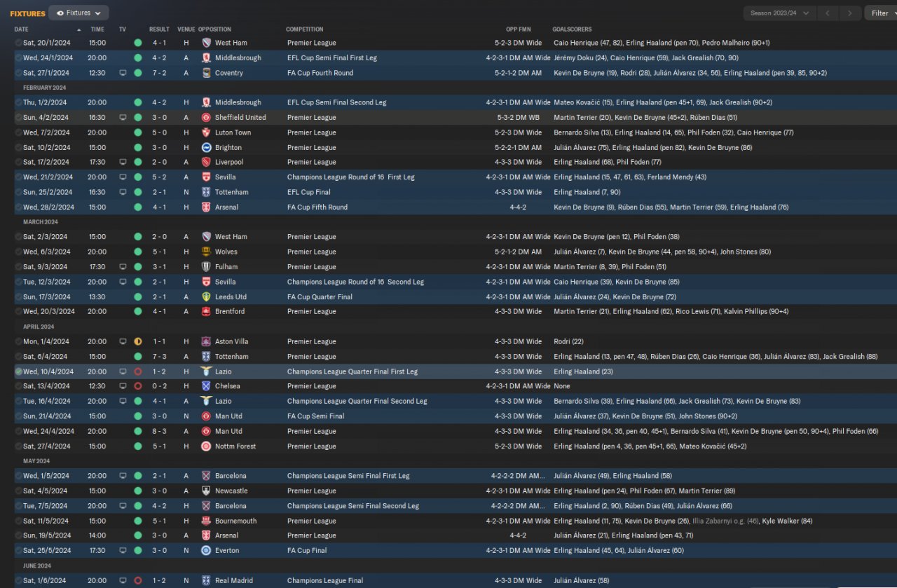Open the Coventry opposition link
Screen dimensions: 897x588
point(229,73)
